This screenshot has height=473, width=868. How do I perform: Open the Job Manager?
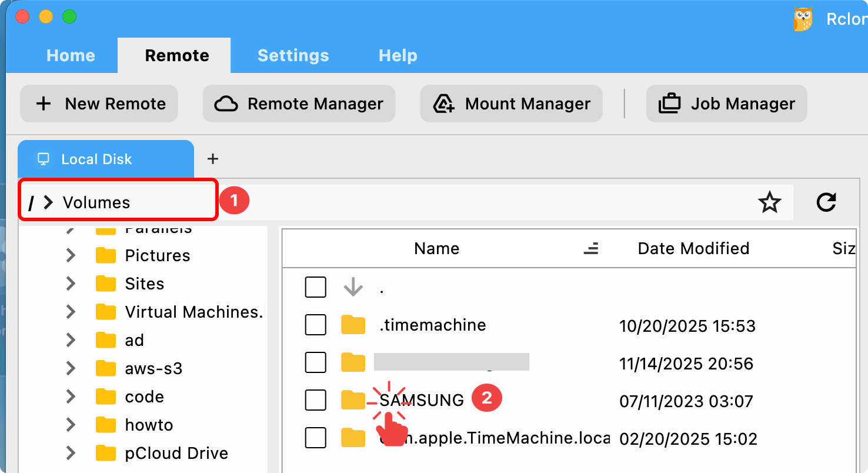pyautogui.click(x=726, y=104)
